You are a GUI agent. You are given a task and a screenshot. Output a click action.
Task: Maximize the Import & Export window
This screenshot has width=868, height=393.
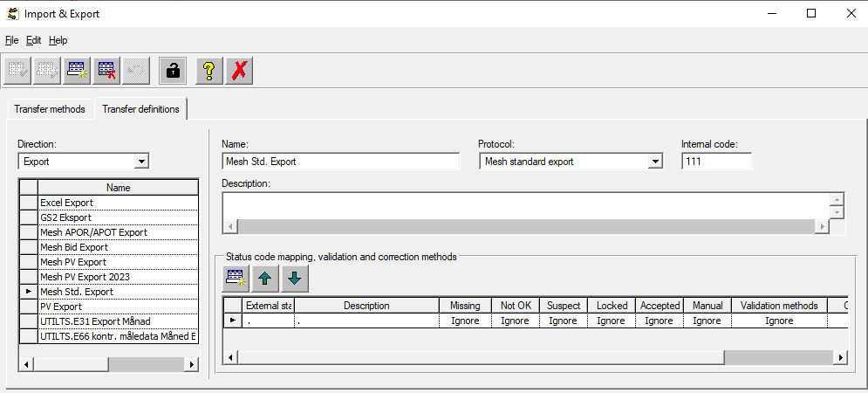(811, 14)
